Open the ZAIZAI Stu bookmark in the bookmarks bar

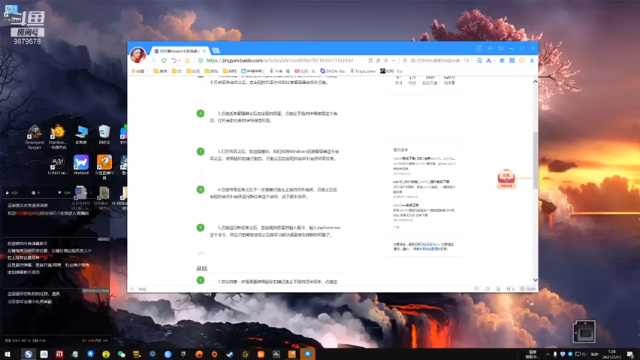[333, 71]
